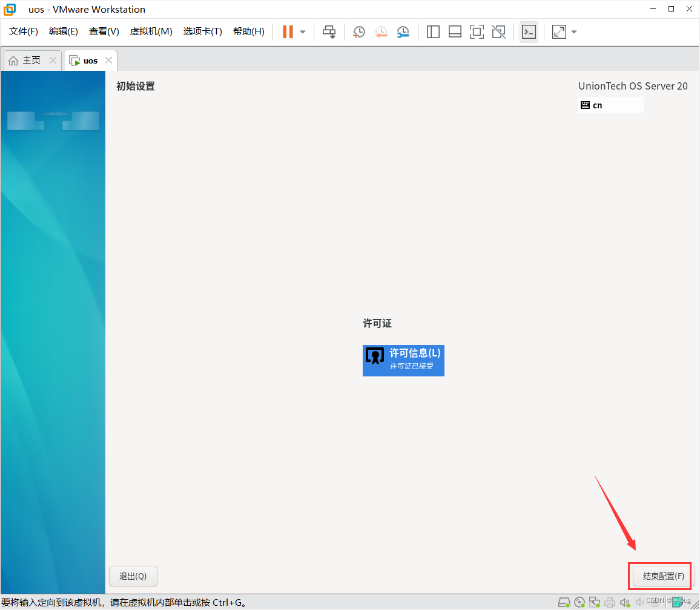Screen dimensions: 700x610
Task: Open the console view button
Action: tap(529, 31)
